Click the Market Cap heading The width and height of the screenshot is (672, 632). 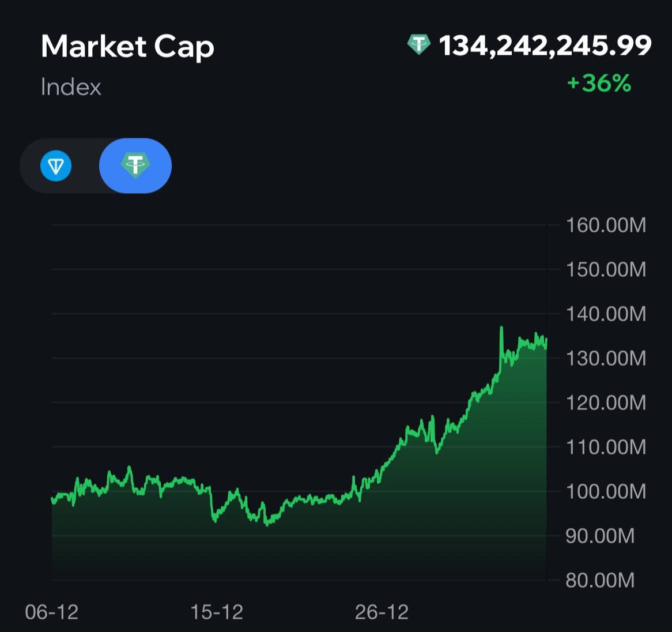pos(127,47)
